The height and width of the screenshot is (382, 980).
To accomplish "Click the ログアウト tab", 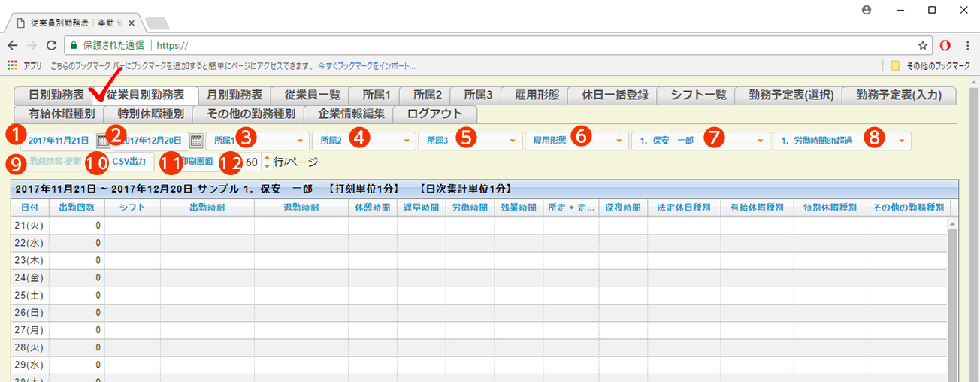I will coord(434,114).
